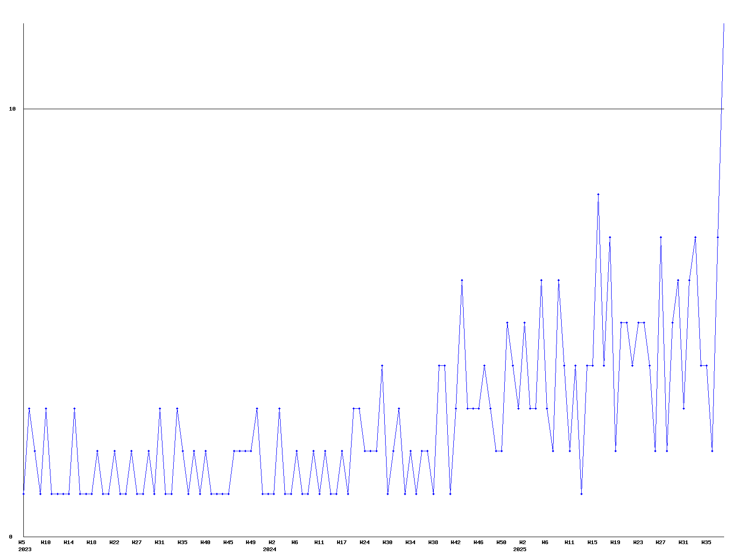Select the W24 week label

pos(365,542)
